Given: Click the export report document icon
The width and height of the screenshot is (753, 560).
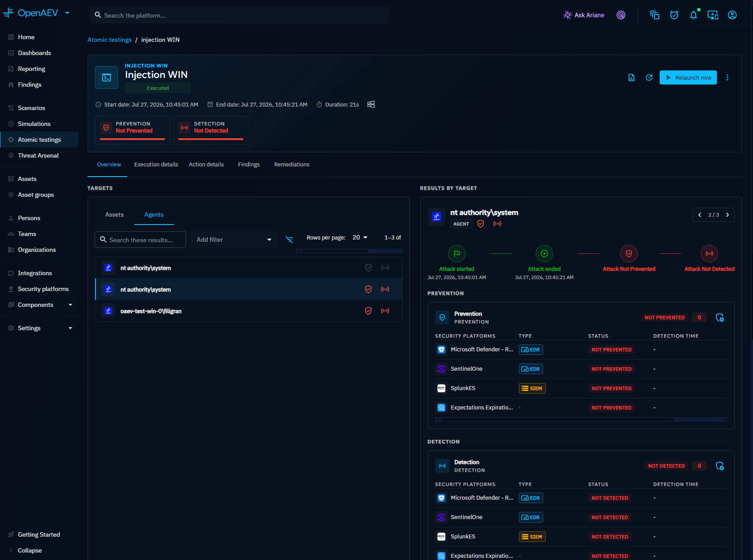Looking at the screenshot, I should pyautogui.click(x=632, y=77).
